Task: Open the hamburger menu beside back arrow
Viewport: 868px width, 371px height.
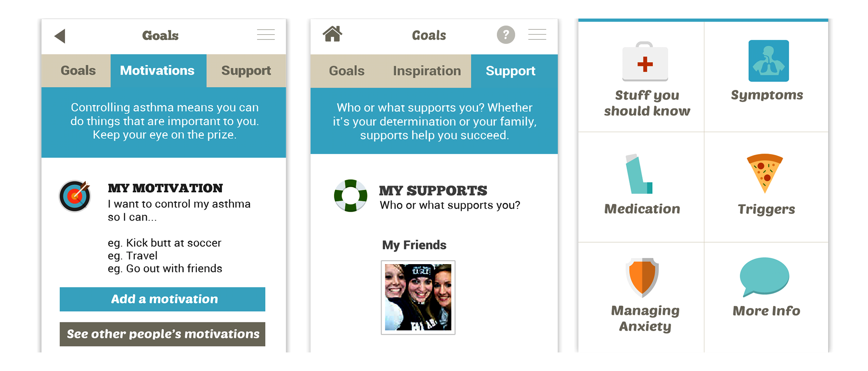Action: [266, 35]
